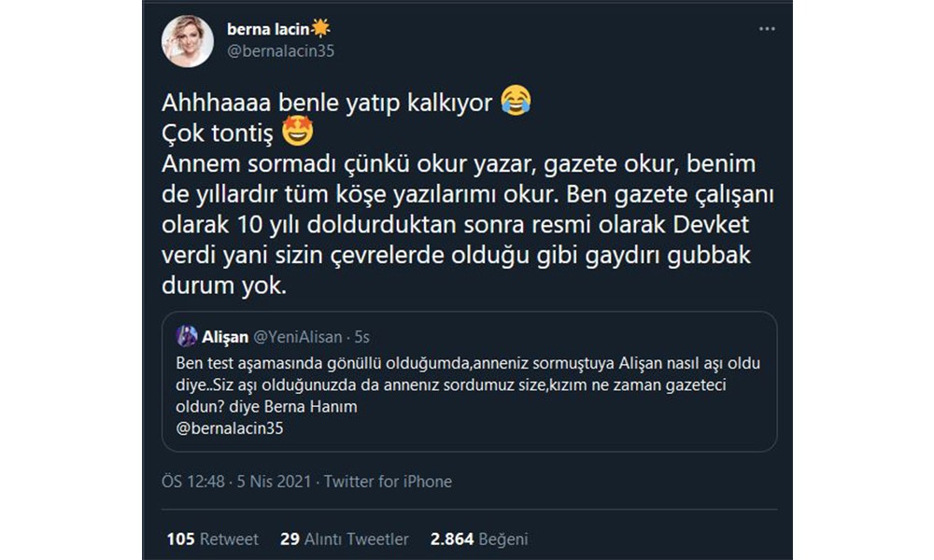
Task: Open Alişan's profile from the quoted tweet name
Action: pyautogui.click(x=225, y=337)
